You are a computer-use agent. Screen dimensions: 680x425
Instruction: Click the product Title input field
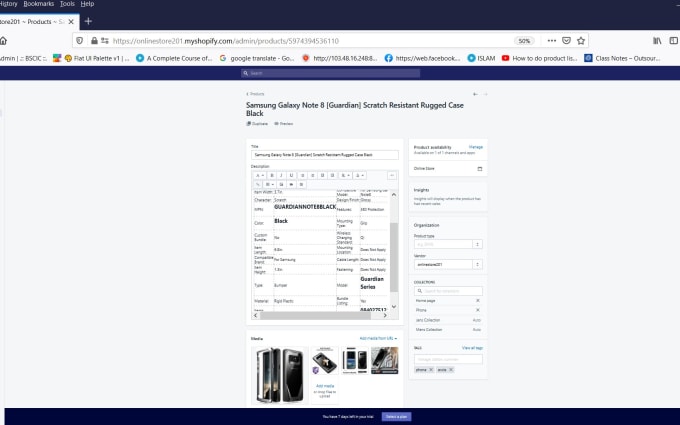[324, 155]
